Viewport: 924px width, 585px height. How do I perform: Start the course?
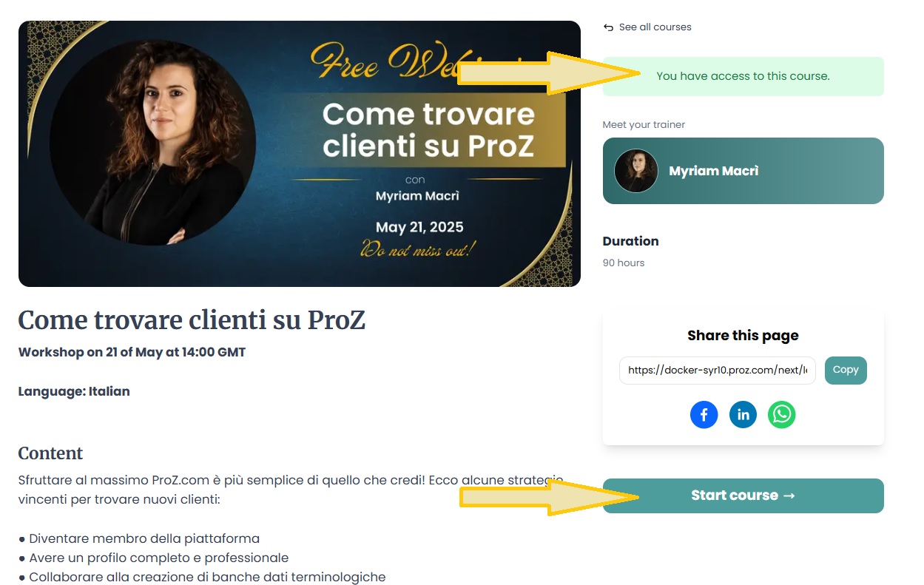click(743, 496)
